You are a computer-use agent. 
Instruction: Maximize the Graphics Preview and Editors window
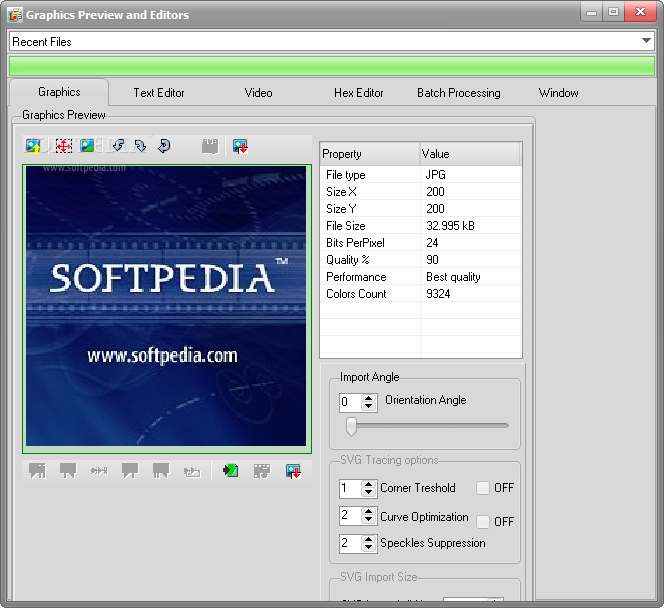pyautogui.click(x=613, y=12)
